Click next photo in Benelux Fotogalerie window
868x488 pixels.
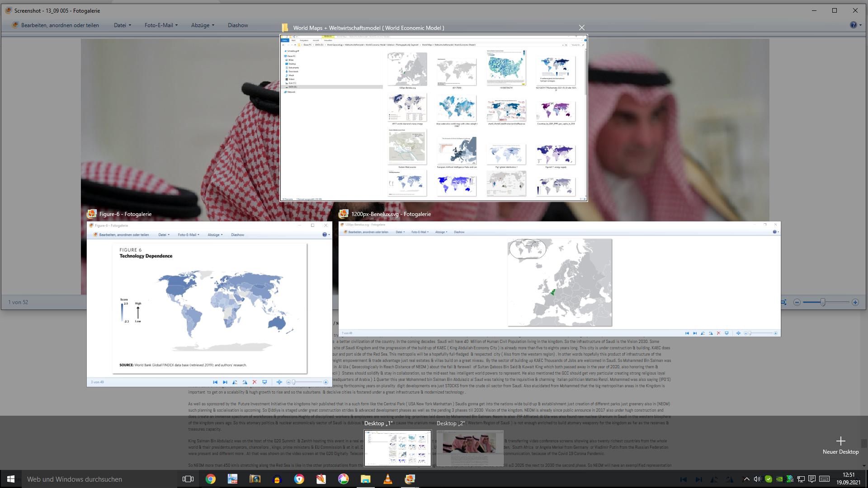tap(695, 333)
